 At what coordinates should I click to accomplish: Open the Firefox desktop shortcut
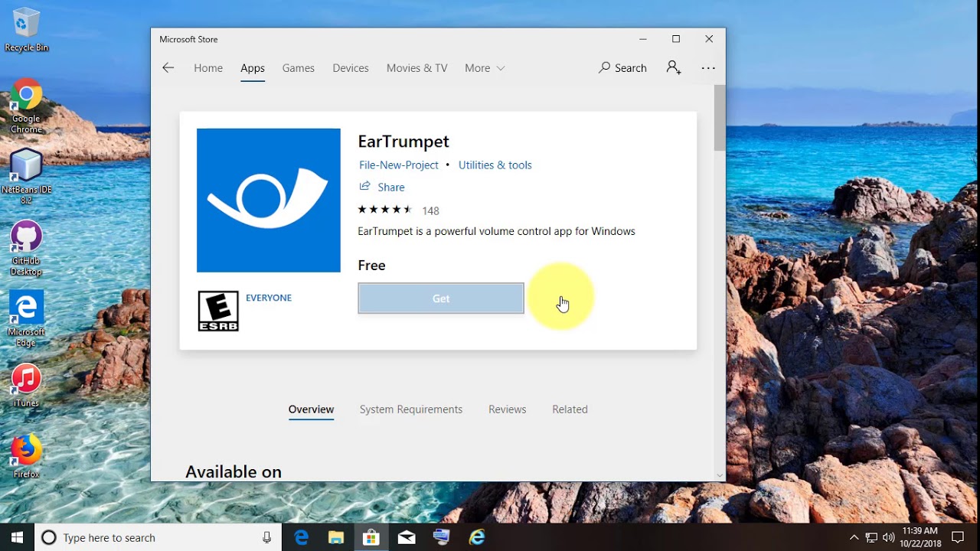coord(26,457)
